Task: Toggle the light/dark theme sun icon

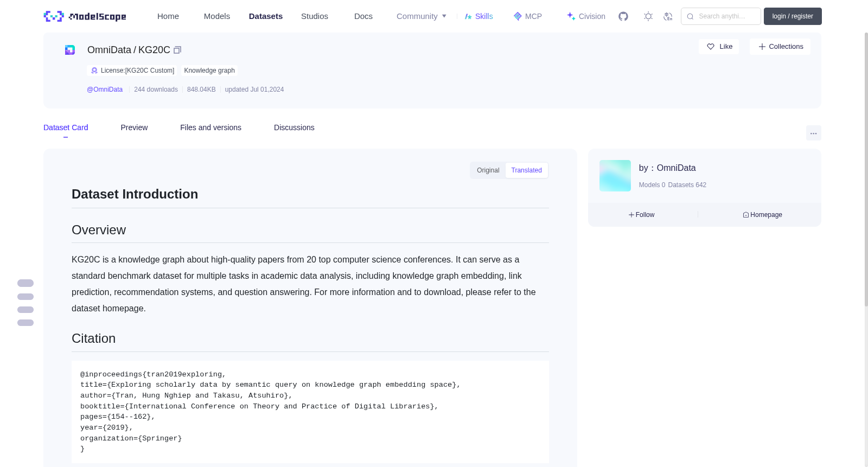Action: (x=648, y=16)
